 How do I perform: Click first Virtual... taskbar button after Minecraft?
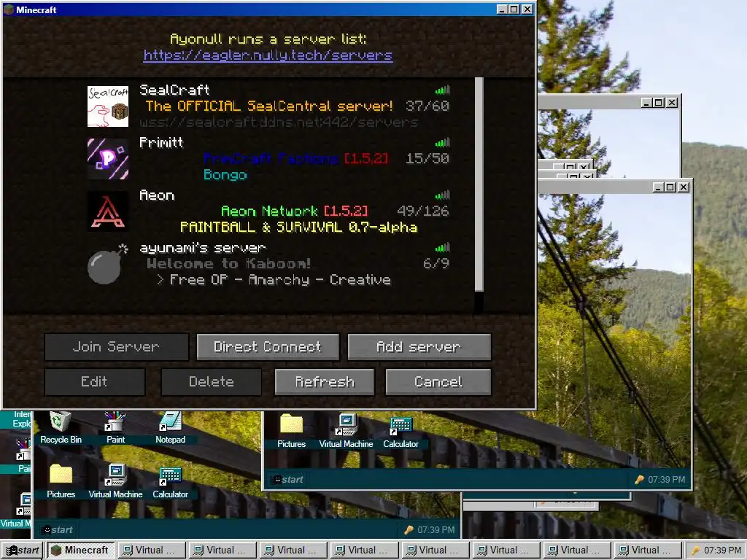[x=152, y=550]
